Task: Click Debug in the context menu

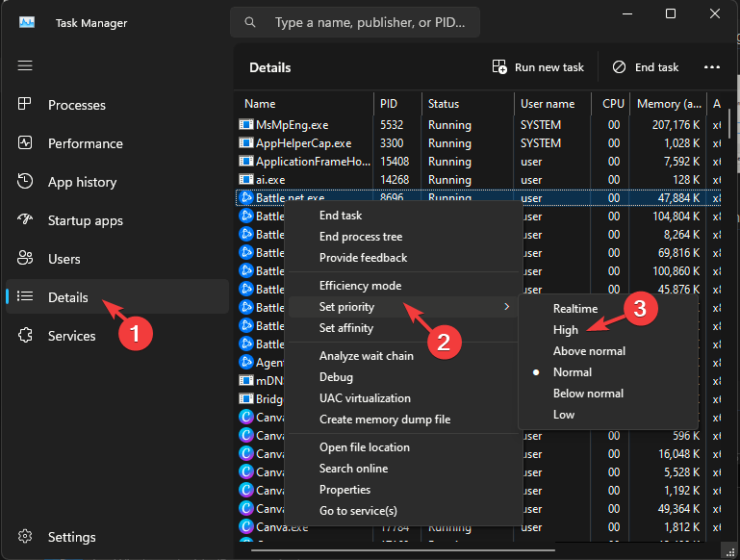Action: [403, 377]
